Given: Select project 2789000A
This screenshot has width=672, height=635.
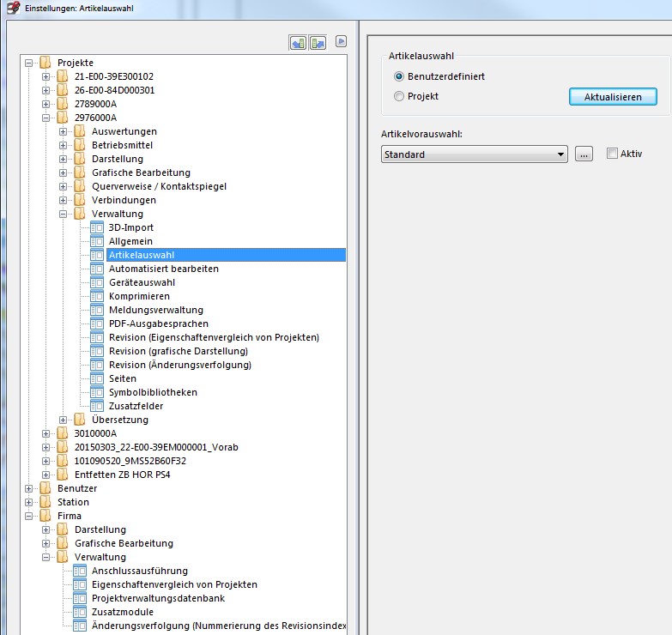Looking at the screenshot, I should point(95,104).
